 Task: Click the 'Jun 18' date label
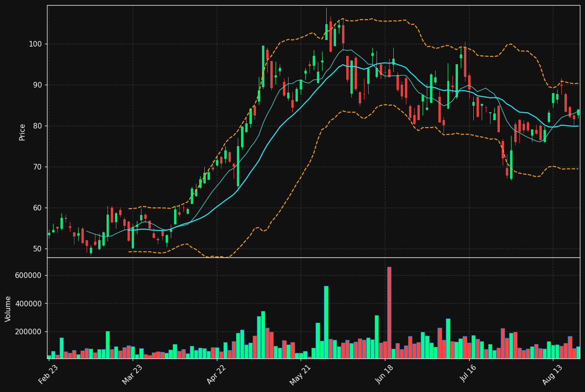[x=385, y=375]
